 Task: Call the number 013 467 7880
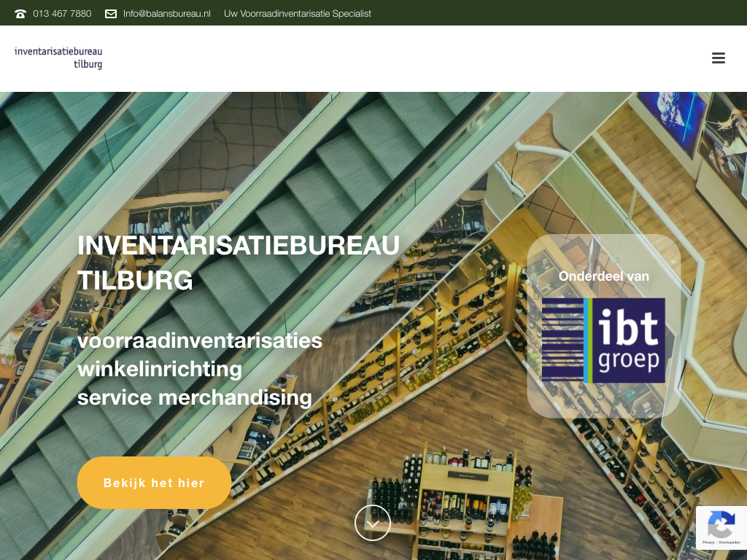point(62,14)
